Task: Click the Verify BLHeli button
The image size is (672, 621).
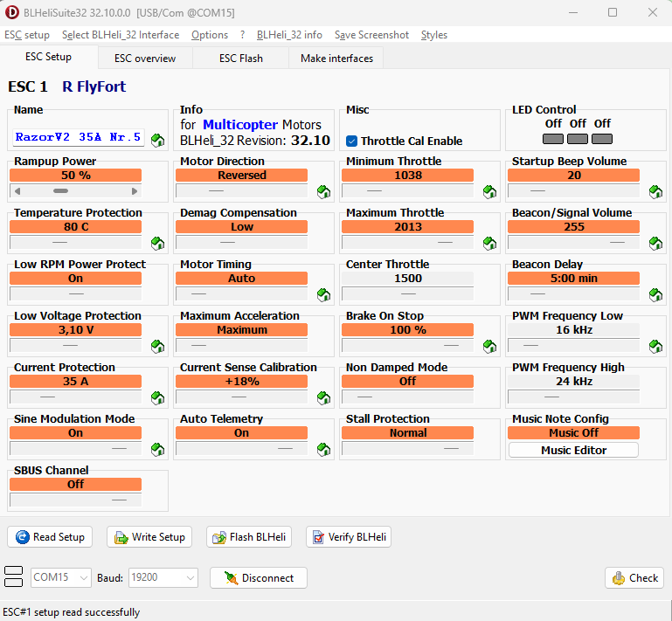Action: click(349, 536)
